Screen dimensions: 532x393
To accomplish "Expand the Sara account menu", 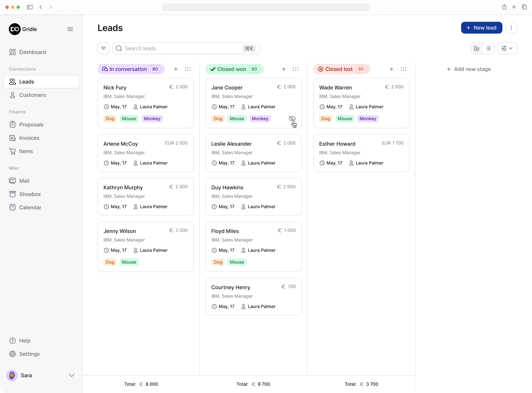I will 72,375.
